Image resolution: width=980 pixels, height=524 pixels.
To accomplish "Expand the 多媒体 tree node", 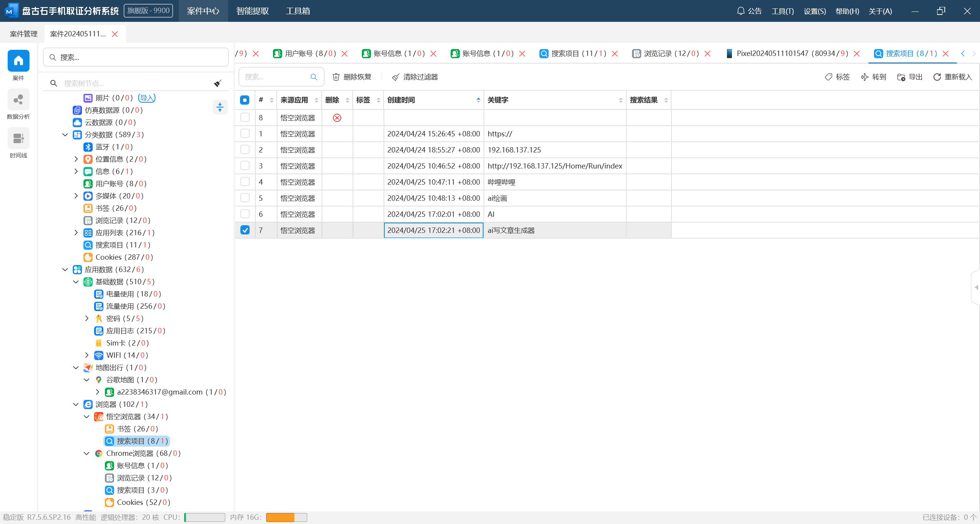I will pos(76,196).
